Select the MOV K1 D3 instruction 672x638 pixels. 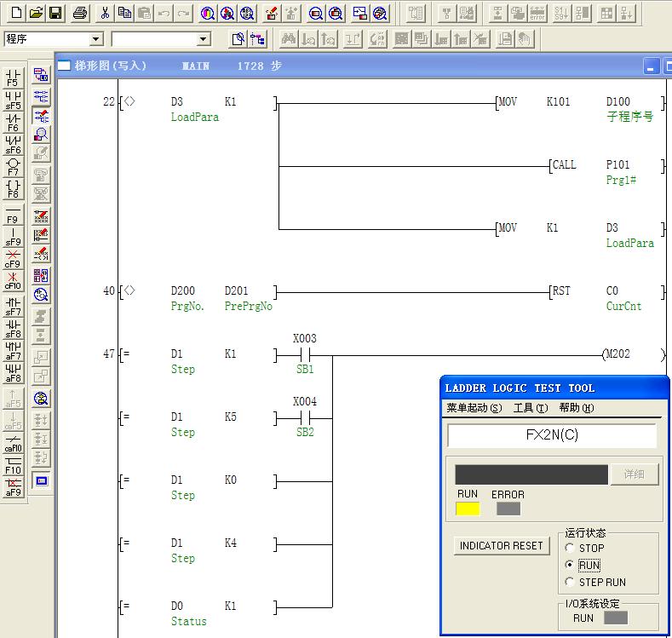click(x=580, y=229)
